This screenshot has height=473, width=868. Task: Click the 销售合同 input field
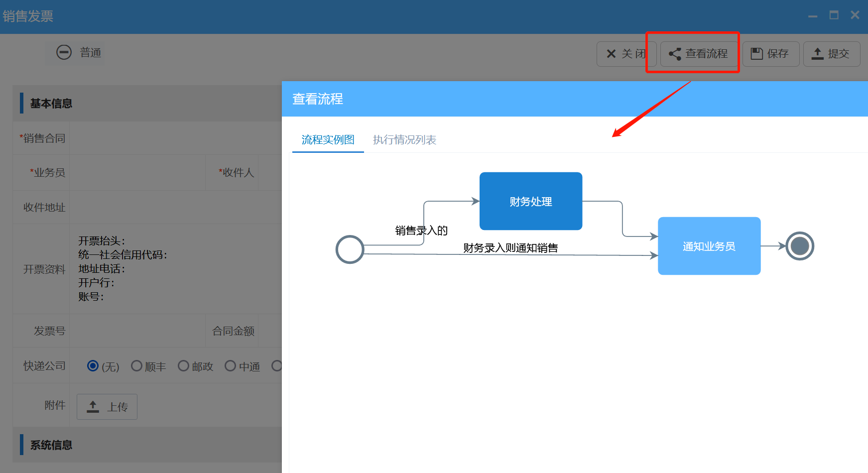pyautogui.click(x=175, y=138)
